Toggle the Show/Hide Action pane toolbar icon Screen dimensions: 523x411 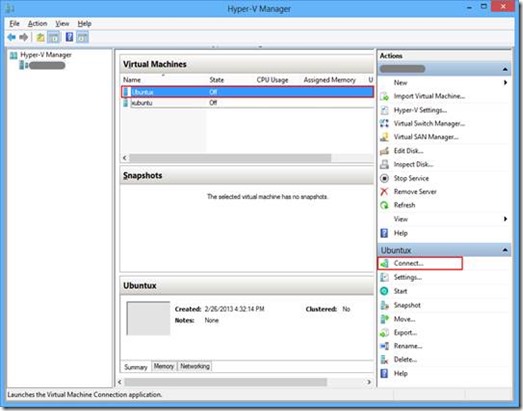(x=82, y=37)
